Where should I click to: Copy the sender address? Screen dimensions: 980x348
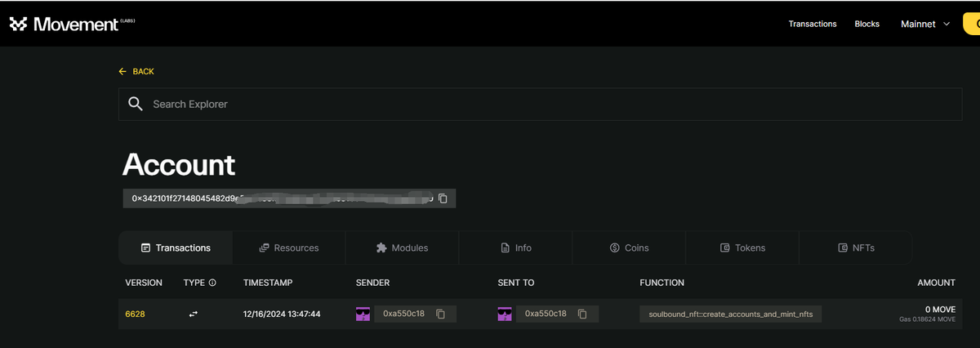click(440, 314)
